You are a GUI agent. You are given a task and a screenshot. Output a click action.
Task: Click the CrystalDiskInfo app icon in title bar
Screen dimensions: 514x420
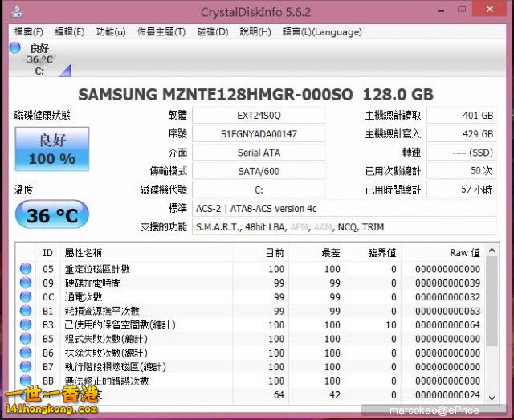[16, 11]
